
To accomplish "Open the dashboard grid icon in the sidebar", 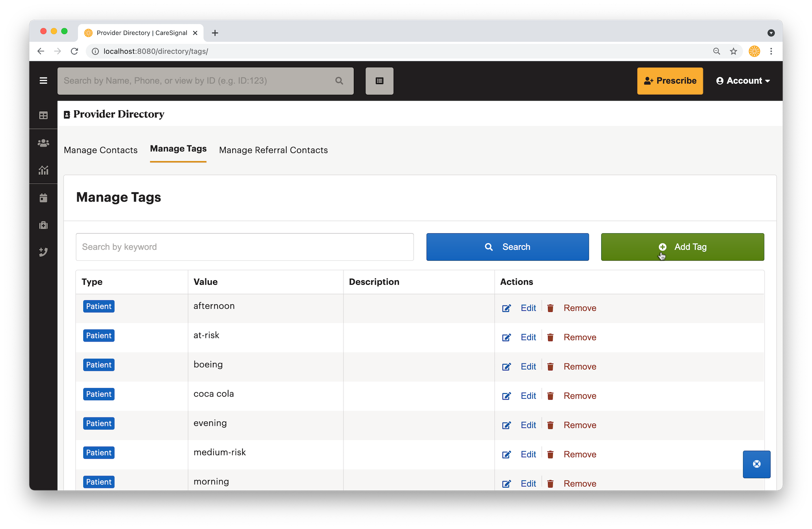I will pyautogui.click(x=43, y=116).
